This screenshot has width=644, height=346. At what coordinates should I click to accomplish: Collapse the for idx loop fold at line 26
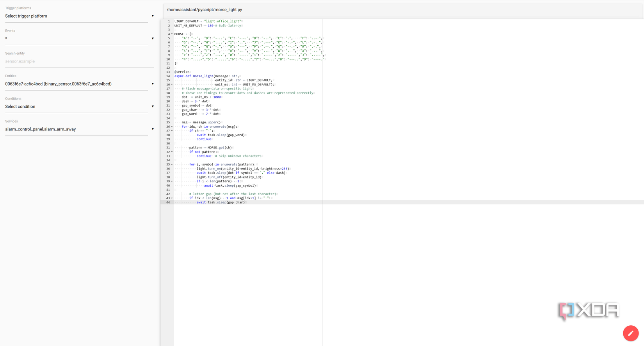click(172, 127)
